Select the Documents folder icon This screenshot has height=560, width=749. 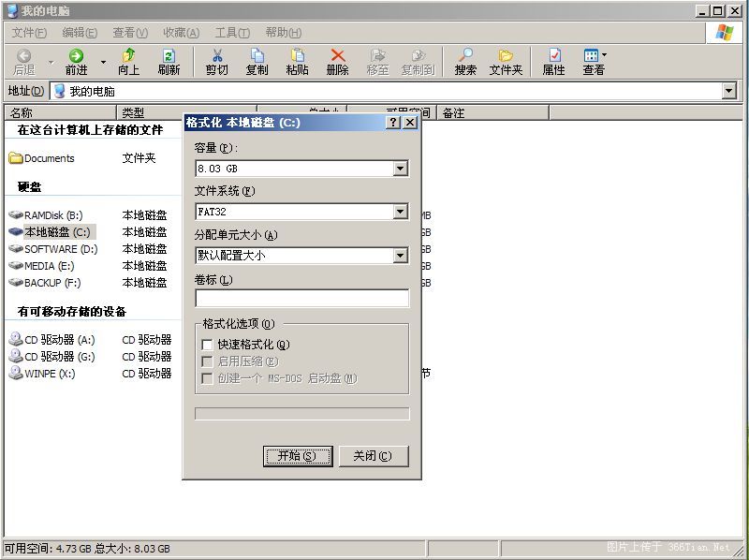(x=16, y=158)
